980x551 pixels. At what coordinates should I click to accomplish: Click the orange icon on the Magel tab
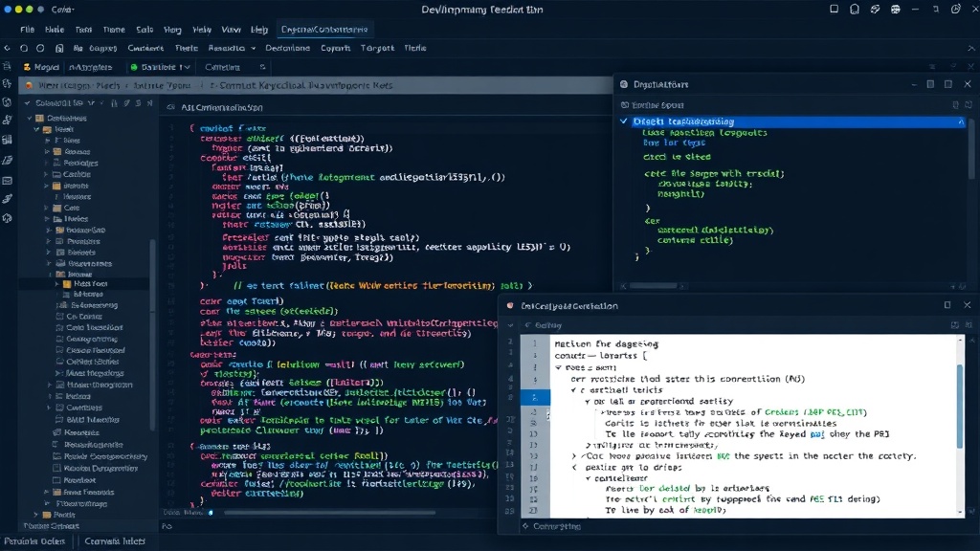[x=27, y=67]
